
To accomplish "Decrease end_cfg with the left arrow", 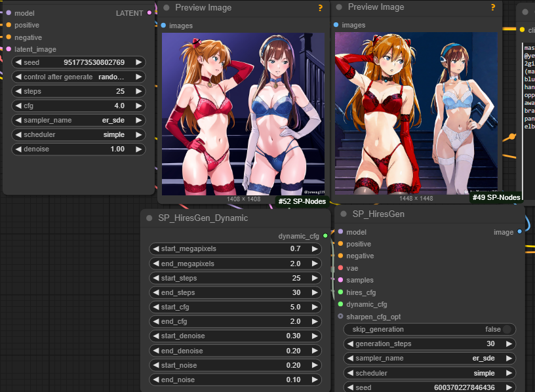I will click(x=156, y=321).
